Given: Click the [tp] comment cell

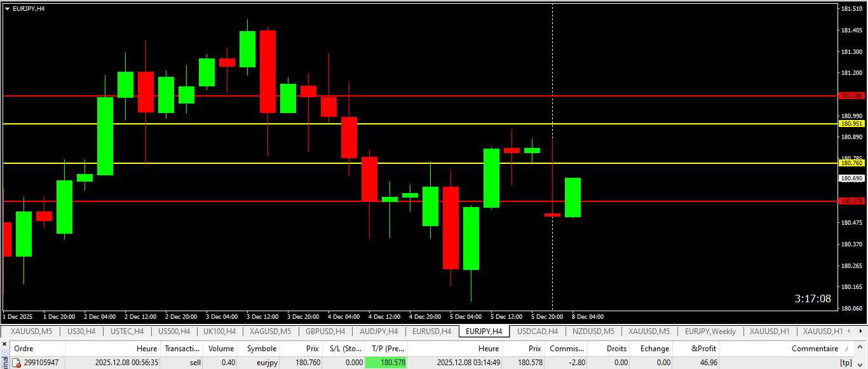Looking at the screenshot, I should pos(846,363).
